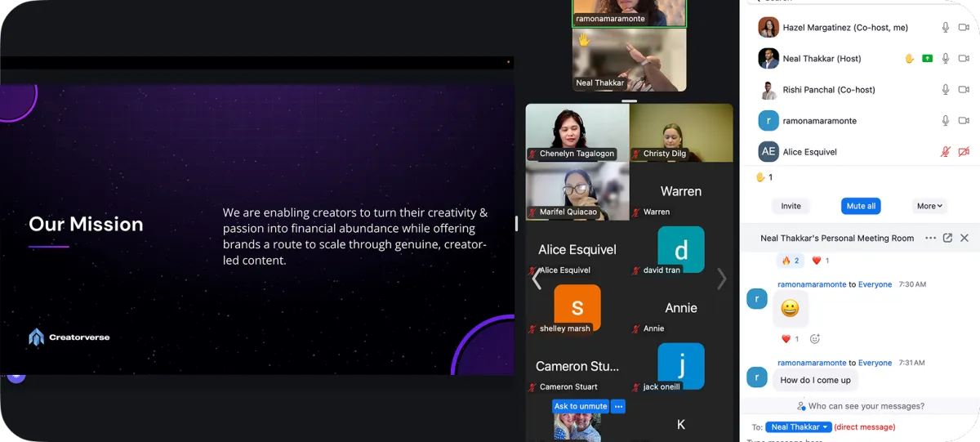Select ramonamaramonte's active speaker video thumbnail
Image resolution: width=980 pixels, height=442 pixels.
click(630, 13)
